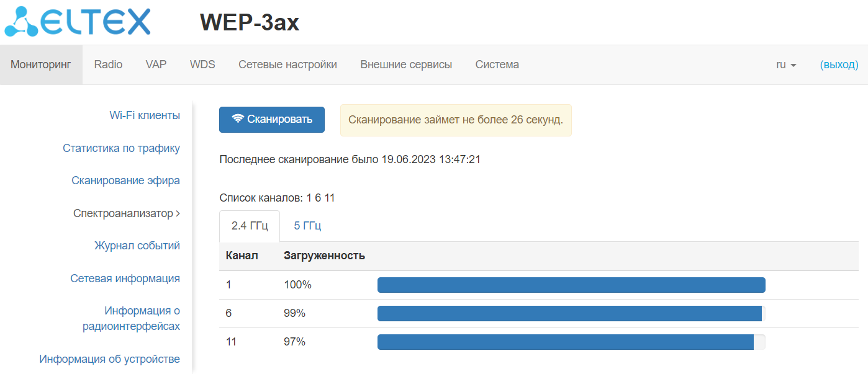Select the 2.4 ГГц tab
The image size is (868, 374).
tap(250, 226)
